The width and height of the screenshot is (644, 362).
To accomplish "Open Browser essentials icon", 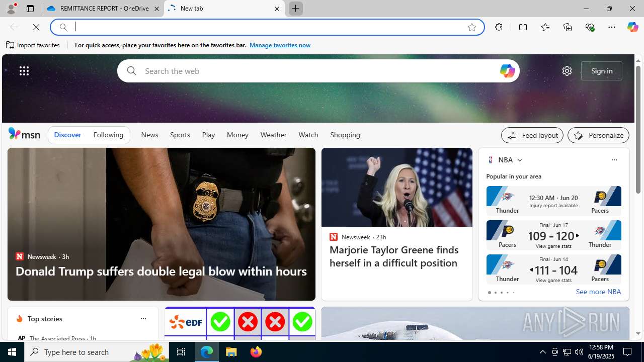I will pos(590,27).
